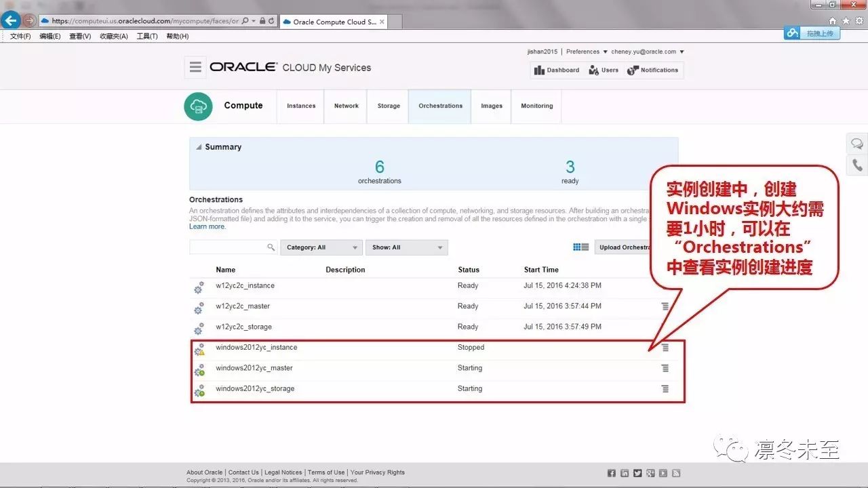Click the 拖拽上传 upload button
The height and width of the screenshot is (488, 868).
click(812, 33)
